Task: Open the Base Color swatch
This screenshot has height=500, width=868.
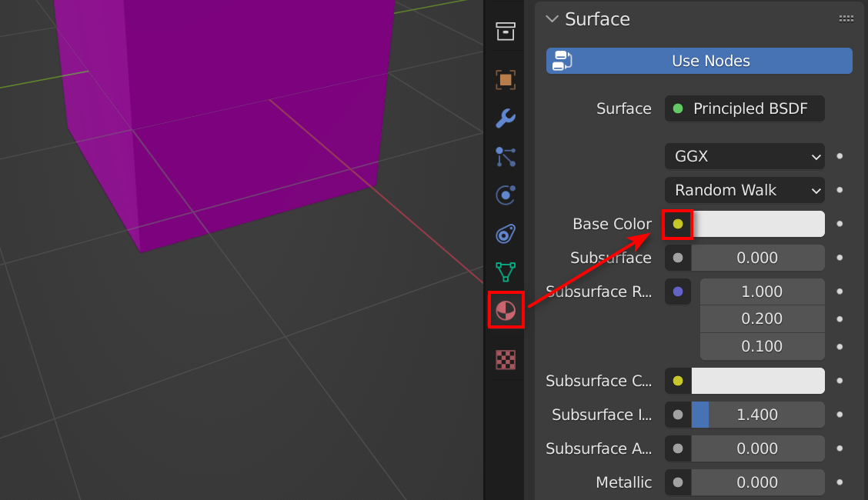Action: click(x=758, y=224)
